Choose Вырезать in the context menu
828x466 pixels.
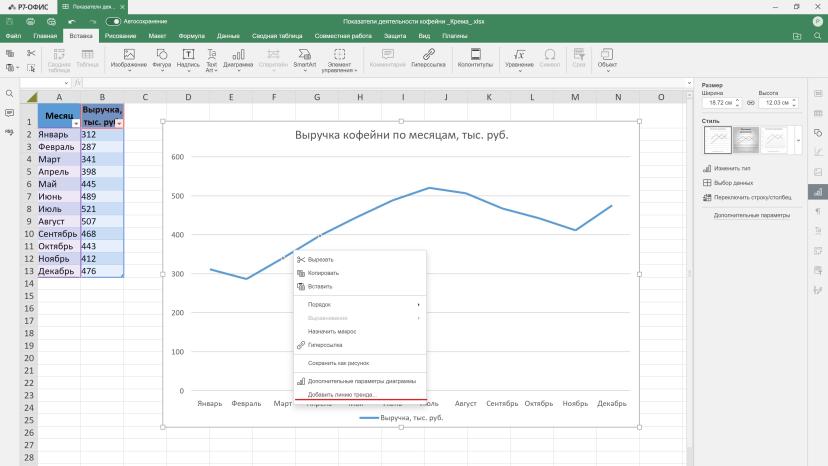pyautogui.click(x=359, y=259)
